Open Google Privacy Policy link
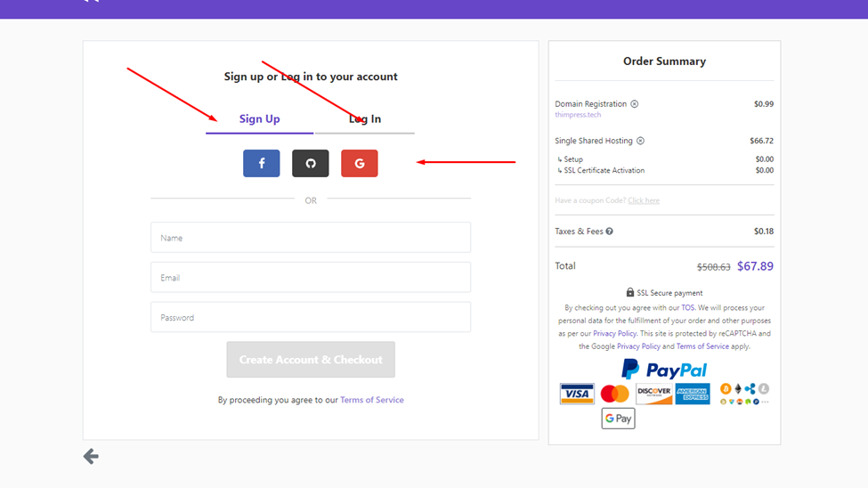This screenshot has height=488, width=868. pyautogui.click(x=638, y=346)
